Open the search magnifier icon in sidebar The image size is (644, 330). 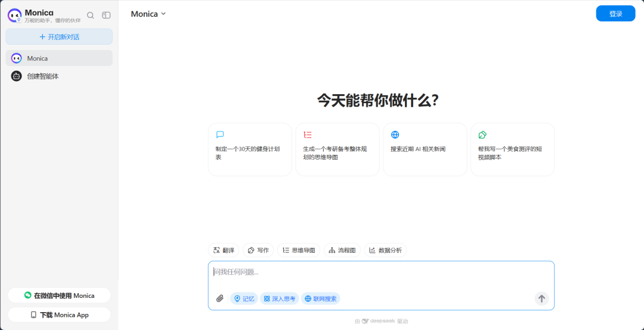pos(91,15)
